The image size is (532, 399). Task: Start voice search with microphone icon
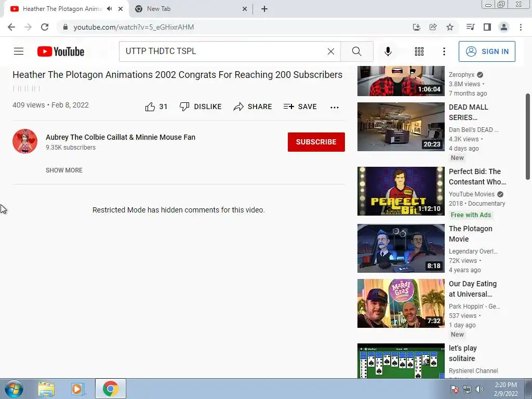pos(388,51)
